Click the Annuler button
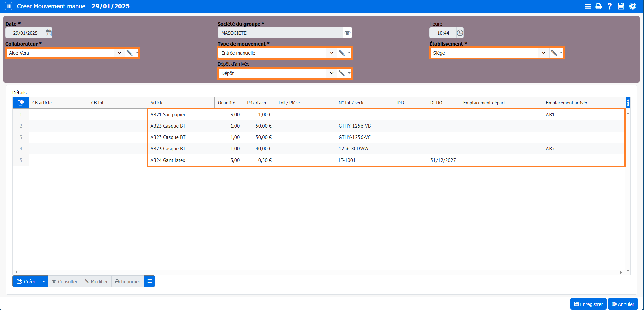The image size is (644, 310). click(x=623, y=304)
